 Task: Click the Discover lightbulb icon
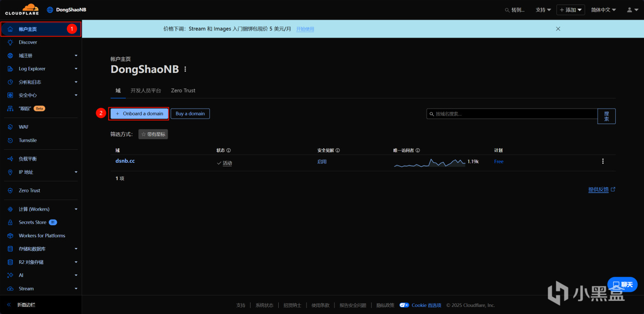pos(10,42)
